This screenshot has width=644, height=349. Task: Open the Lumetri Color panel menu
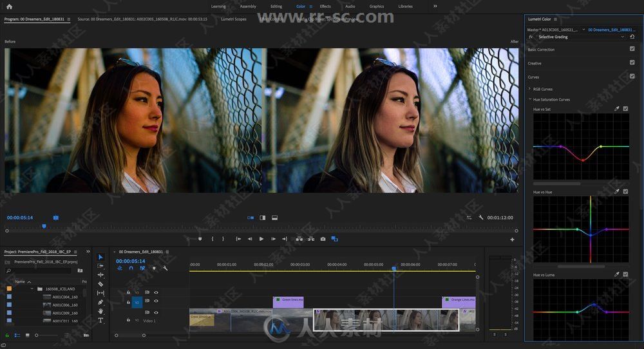(555, 19)
